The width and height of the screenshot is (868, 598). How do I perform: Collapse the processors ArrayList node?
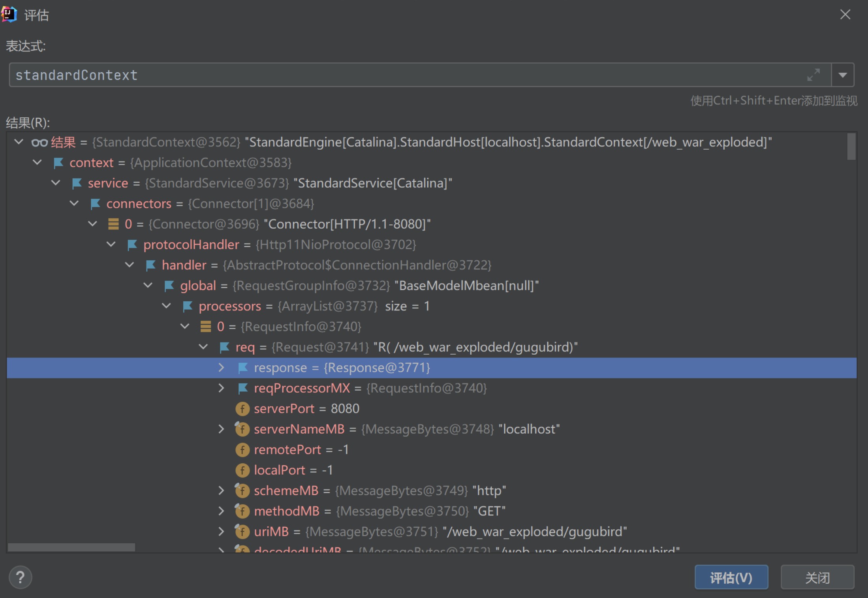point(167,306)
